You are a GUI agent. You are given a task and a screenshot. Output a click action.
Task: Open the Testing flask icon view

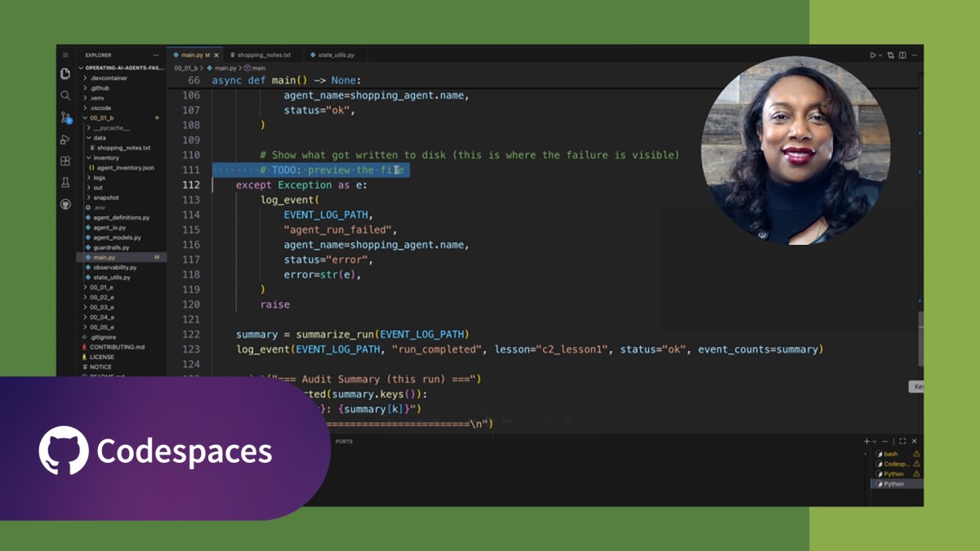pyautogui.click(x=65, y=182)
